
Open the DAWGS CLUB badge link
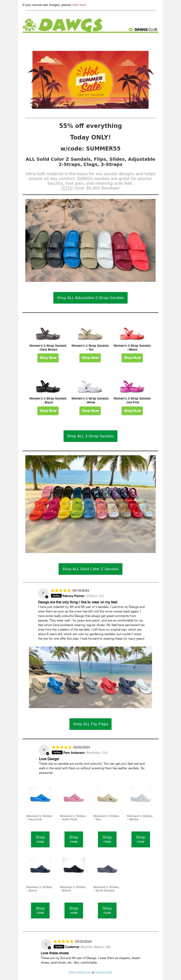coord(143,29)
